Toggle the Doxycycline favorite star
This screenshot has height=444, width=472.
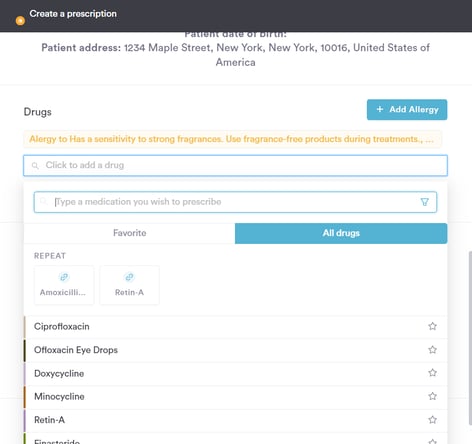point(432,373)
